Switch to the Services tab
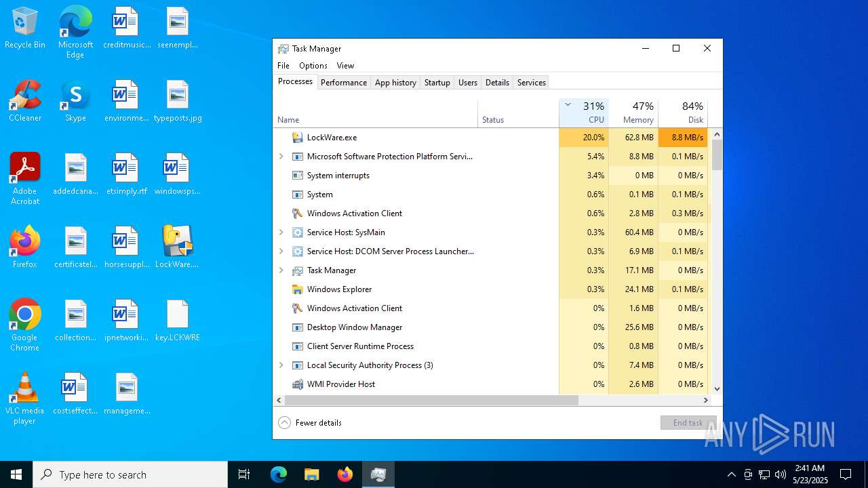The height and width of the screenshot is (488, 868). 532,83
